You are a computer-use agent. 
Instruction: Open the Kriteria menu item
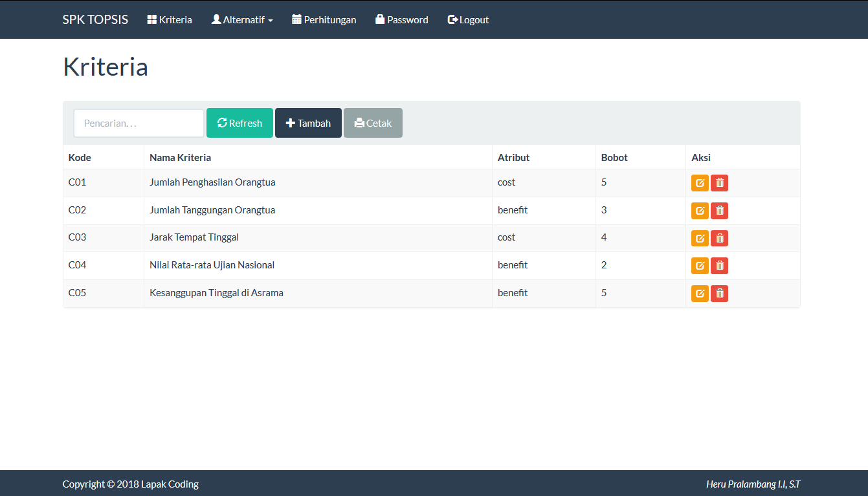pyautogui.click(x=170, y=20)
